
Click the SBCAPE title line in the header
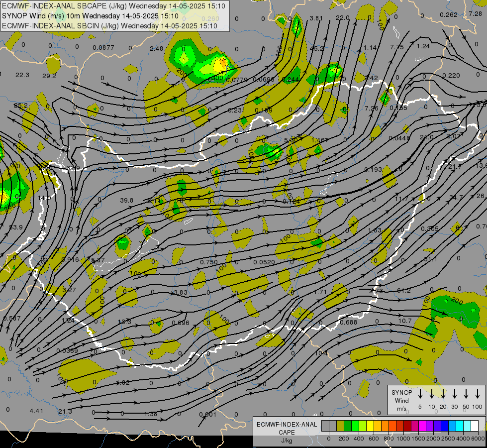[x=114, y=6]
